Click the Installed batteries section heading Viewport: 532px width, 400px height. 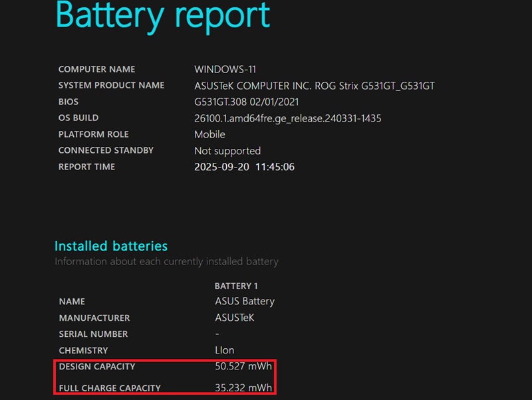tap(111, 247)
